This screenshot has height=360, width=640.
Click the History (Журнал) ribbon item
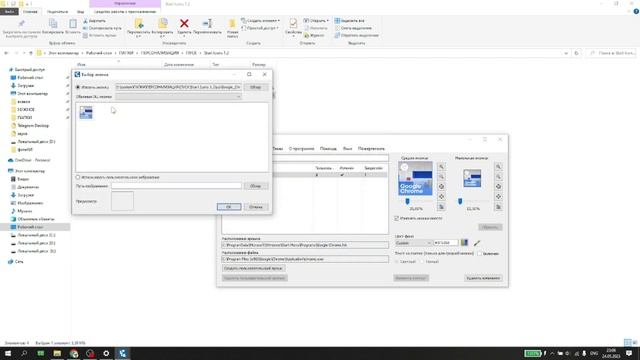pos(314,36)
